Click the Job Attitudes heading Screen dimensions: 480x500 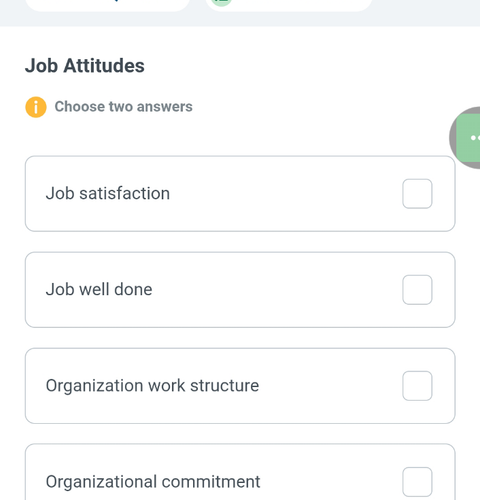(x=85, y=65)
